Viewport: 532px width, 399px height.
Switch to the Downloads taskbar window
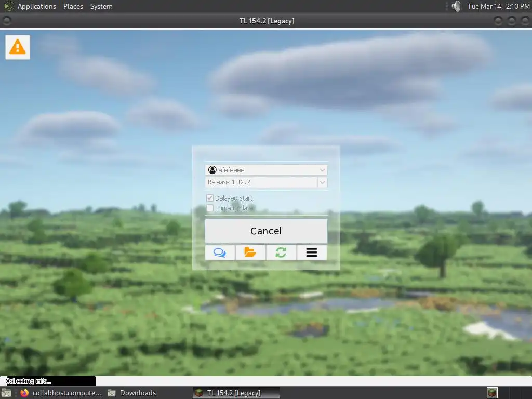click(x=132, y=393)
